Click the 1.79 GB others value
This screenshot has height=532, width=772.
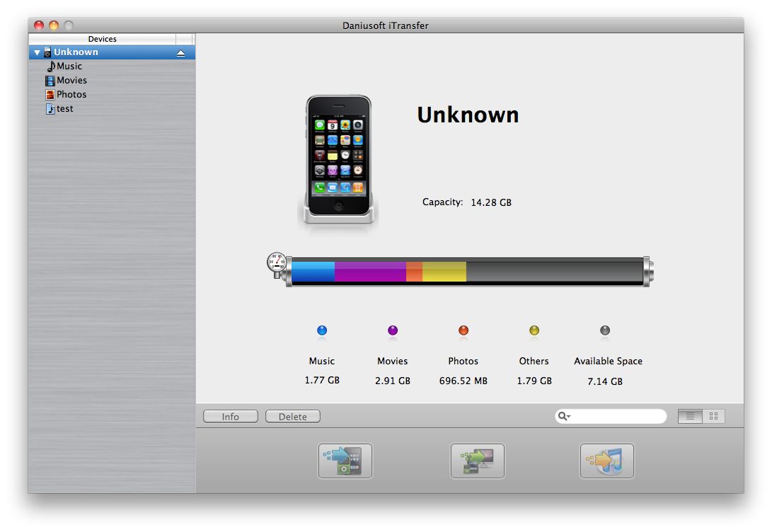click(534, 381)
